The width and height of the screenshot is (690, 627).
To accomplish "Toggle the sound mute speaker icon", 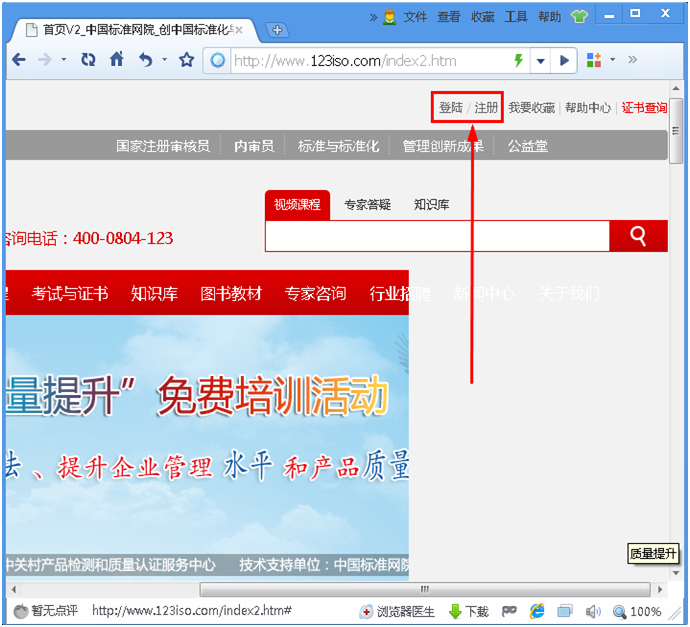I will point(592,611).
